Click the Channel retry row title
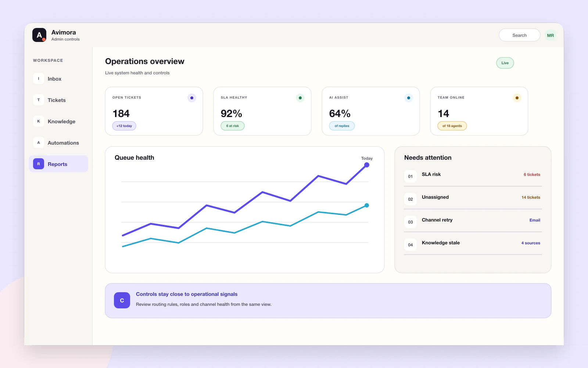The height and width of the screenshot is (368, 588). [437, 220]
